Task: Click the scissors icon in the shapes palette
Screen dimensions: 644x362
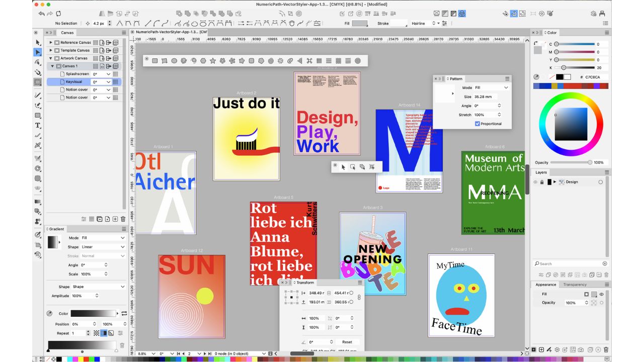Action: point(309,60)
